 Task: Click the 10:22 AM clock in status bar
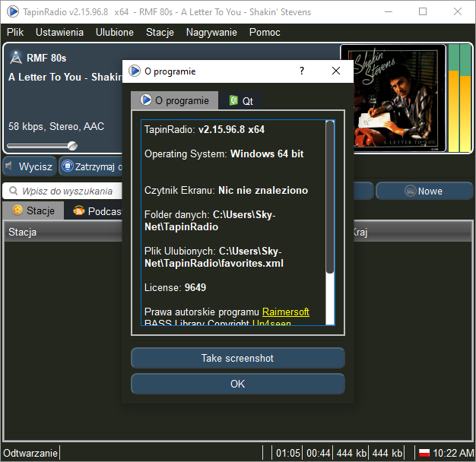[453, 453]
